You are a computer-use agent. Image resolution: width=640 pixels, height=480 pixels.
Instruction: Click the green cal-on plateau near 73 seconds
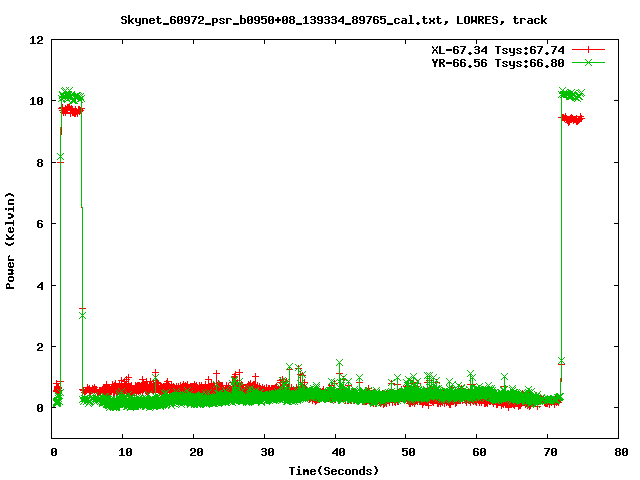pos(571,94)
